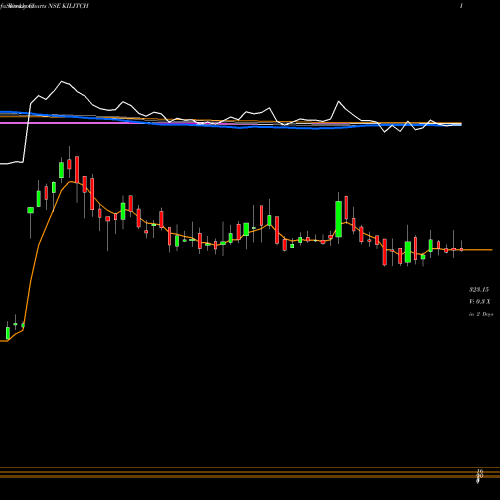Click the tallest green candlestick near the chart's right side

point(339,219)
